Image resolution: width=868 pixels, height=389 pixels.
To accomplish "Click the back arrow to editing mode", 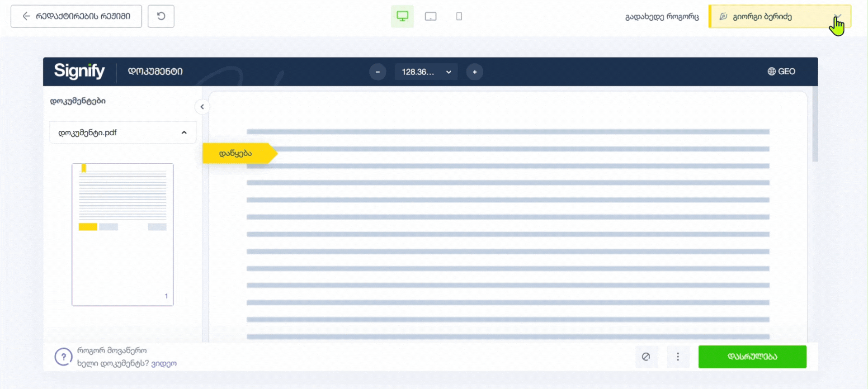I will (x=76, y=16).
